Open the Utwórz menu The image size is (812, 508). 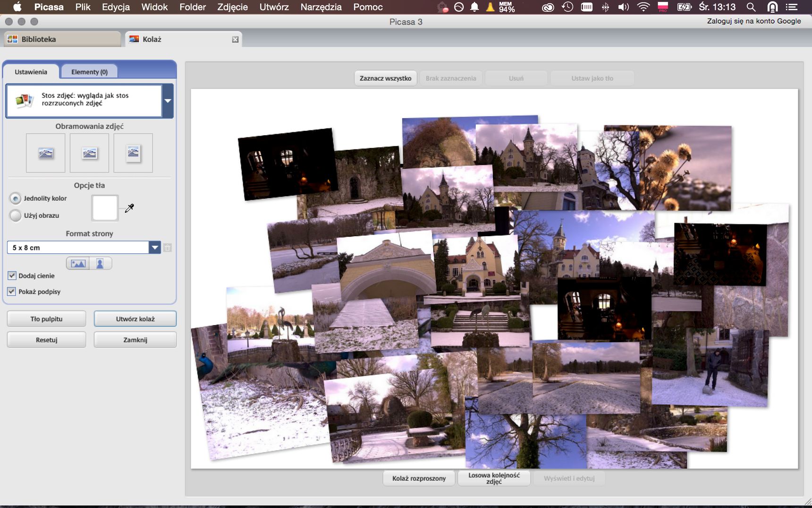[x=274, y=7]
